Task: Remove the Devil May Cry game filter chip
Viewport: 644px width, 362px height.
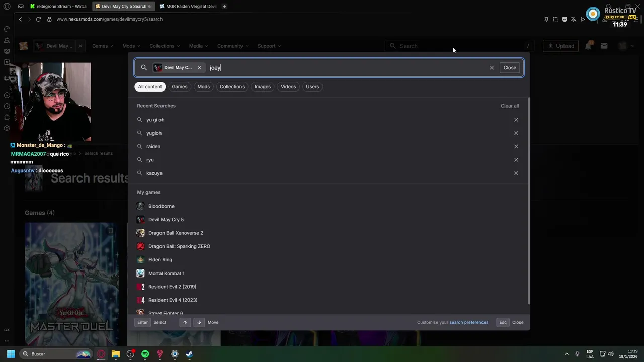Action: [x=199, y=67]
